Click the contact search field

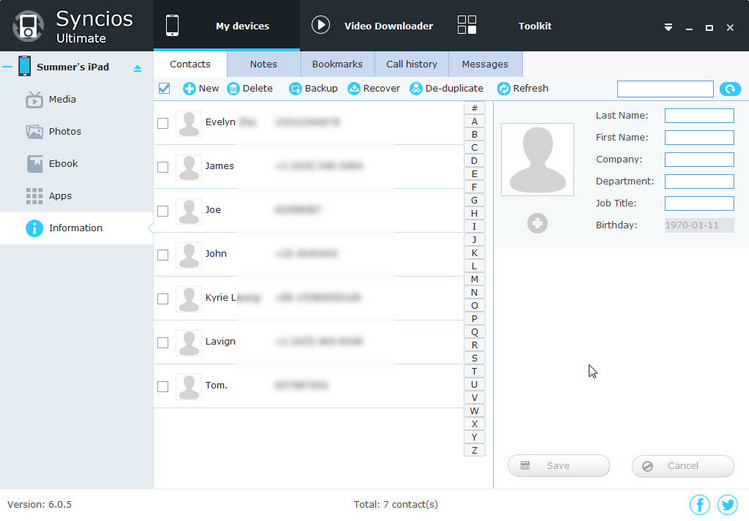pyautogui.click(x=665, y=89)
